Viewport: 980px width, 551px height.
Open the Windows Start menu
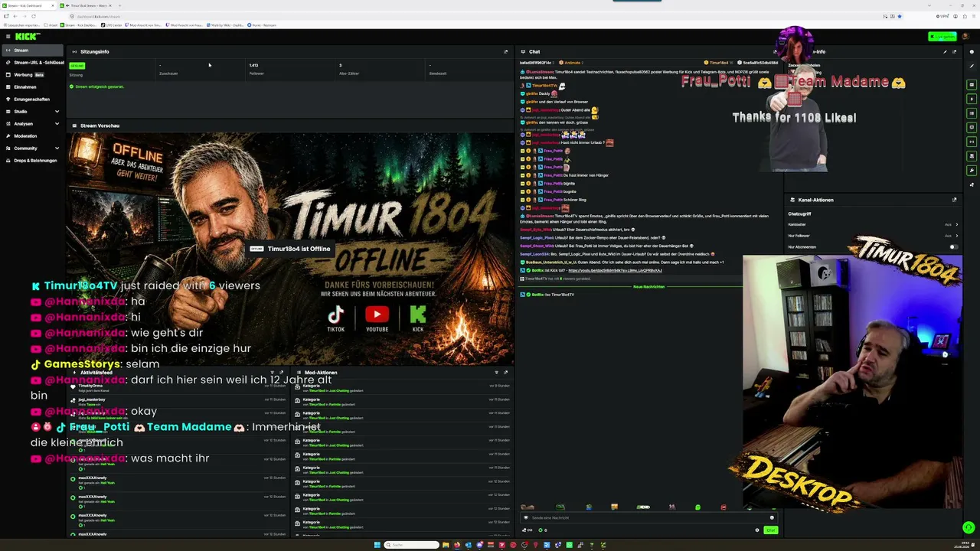[377, 545]
